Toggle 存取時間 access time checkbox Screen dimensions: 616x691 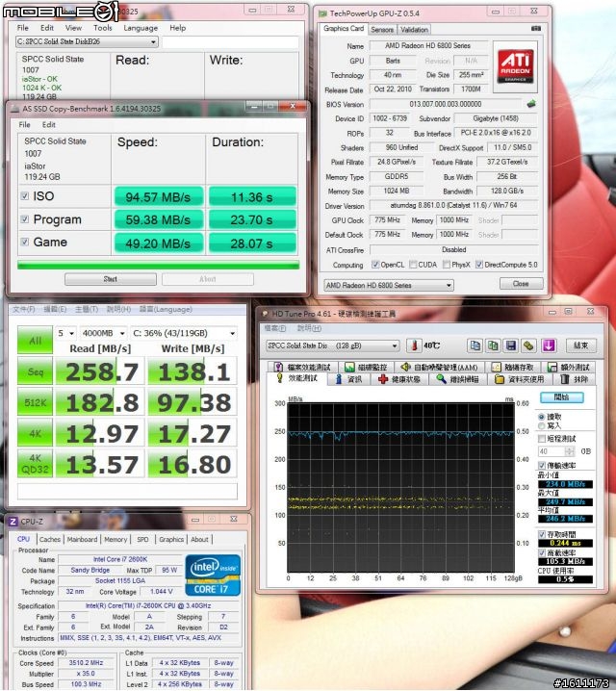click(542, 534)
